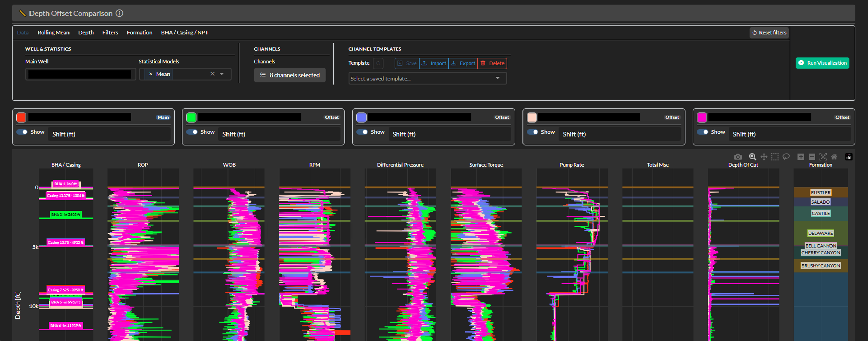The width and height of the screenshot is (868, 341).
Task: Activate the Pan tool in plot toolbar
Action: coord(764,157)
